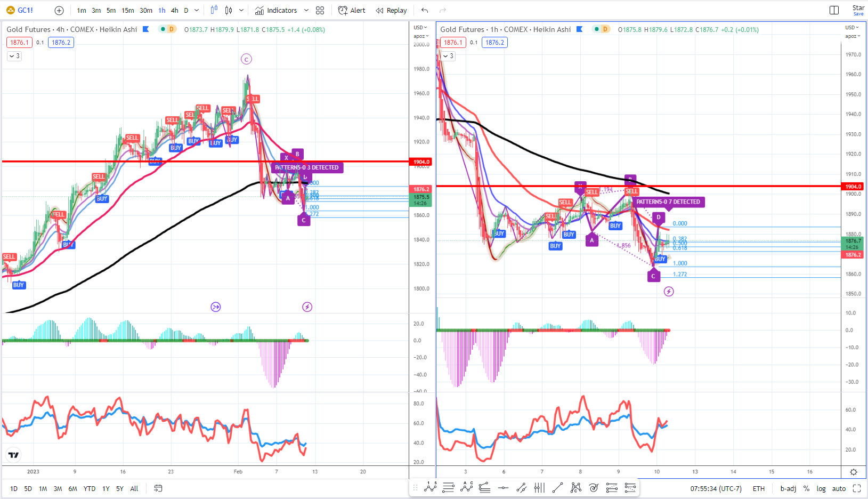Image resolution: width=868 pixels, height=499 pixels.
Task: Toggle percent scale mode
Action: pyautogui.click(x=806, y=488)
